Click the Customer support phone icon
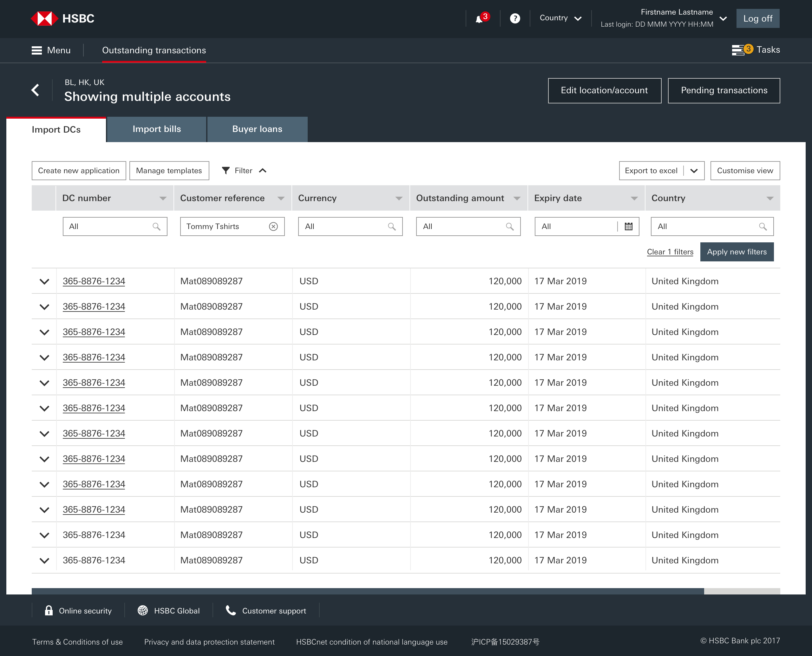Viewport: 812px width, 656px height. [231, 611]
